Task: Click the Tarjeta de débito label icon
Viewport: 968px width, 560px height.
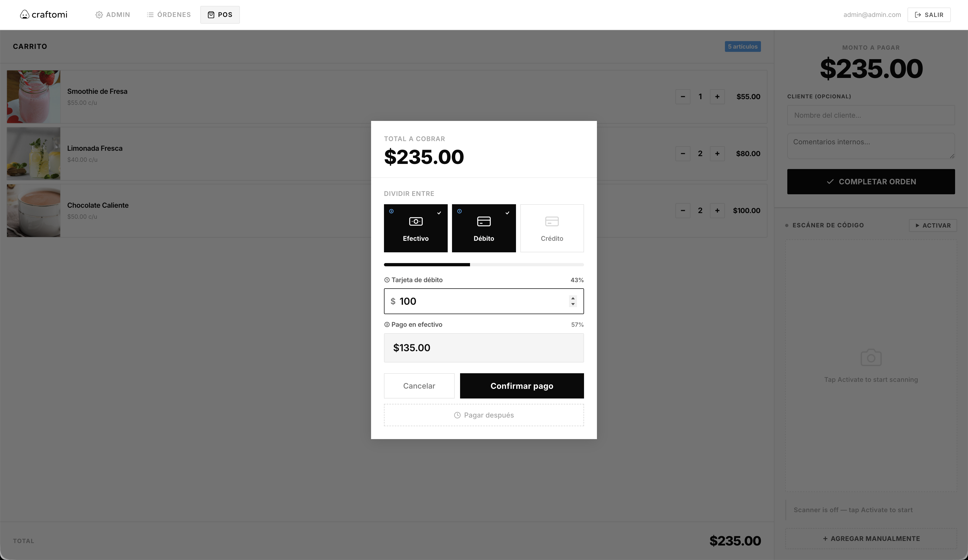Action: click(x=387, y=280)
